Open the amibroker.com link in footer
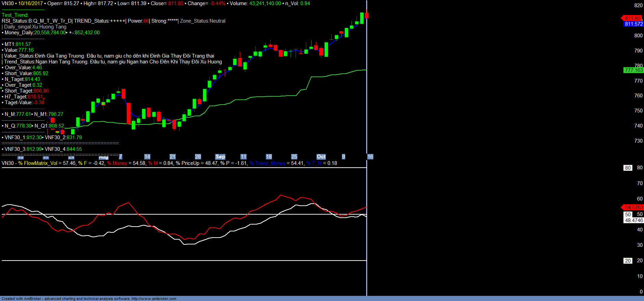This screenshot has width=644, height=301. coord(153,299)
